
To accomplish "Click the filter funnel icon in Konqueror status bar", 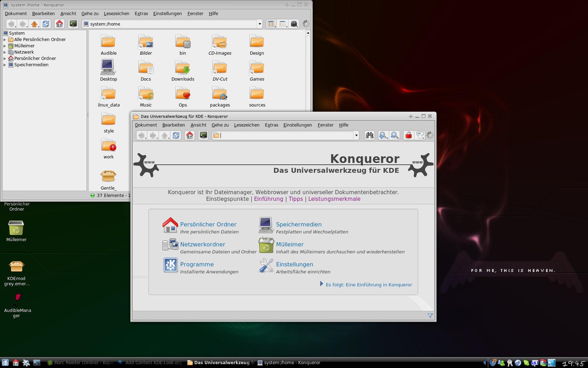I will click(x=430, y=316).
